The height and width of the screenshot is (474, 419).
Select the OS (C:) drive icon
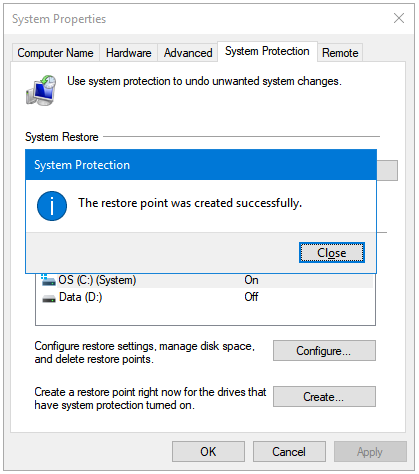click(x=48, y=280)
